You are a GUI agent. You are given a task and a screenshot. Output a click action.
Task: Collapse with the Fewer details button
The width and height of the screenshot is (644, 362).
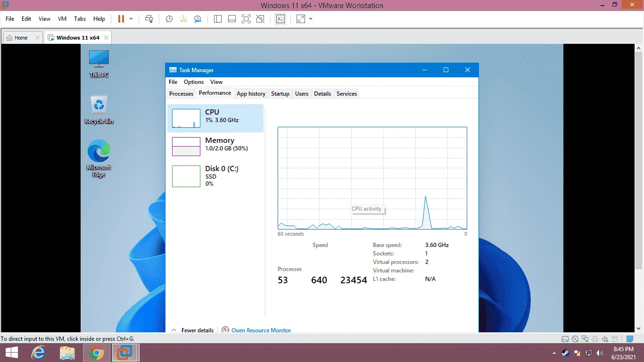[x=192, y=330]
